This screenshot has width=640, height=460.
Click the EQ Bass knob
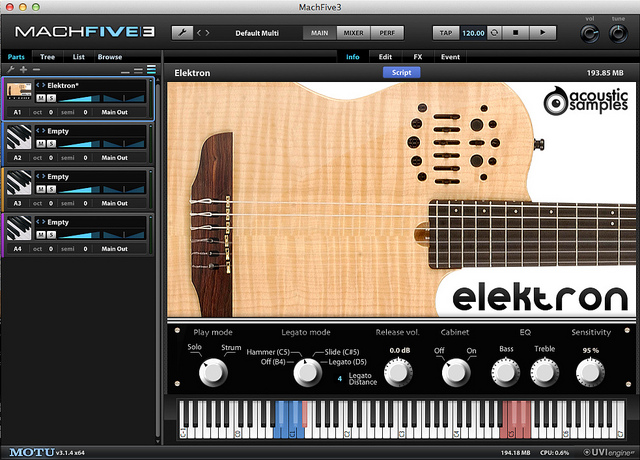(x=505, y=372)
